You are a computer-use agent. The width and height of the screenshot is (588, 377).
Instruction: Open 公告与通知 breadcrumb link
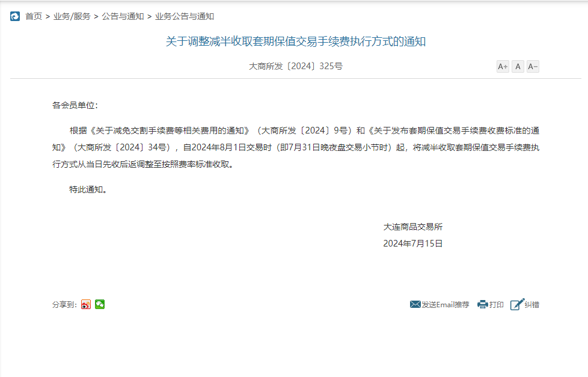[123, 16]
